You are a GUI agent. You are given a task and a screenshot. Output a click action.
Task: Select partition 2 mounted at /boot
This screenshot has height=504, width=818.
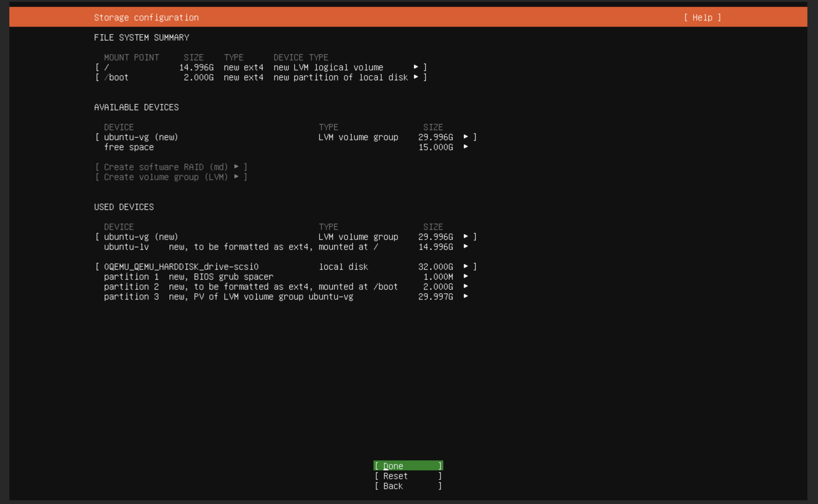[286, 286]
